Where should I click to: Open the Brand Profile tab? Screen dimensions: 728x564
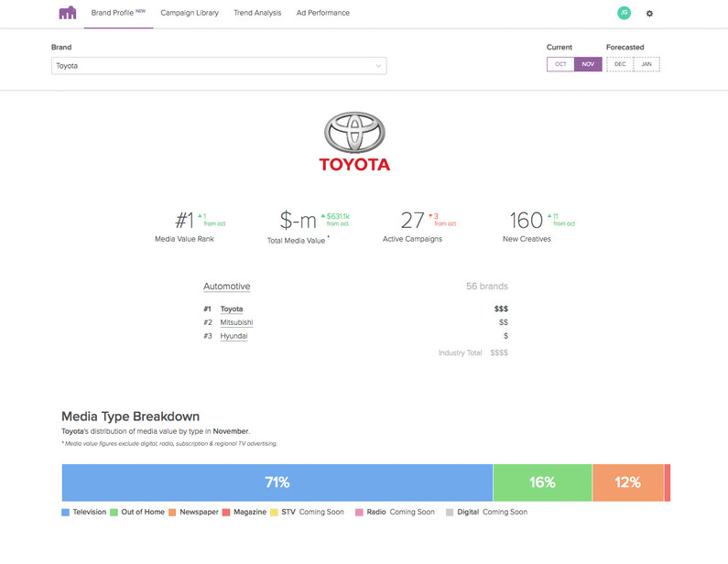(x=118, y=13)
